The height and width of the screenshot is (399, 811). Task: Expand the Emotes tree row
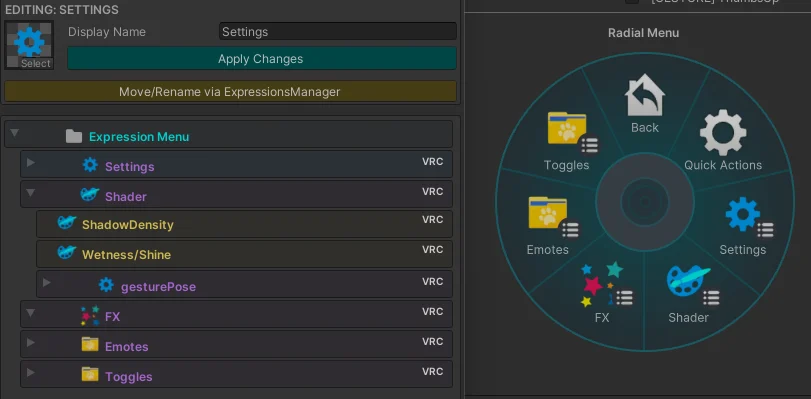pos(31,343)
